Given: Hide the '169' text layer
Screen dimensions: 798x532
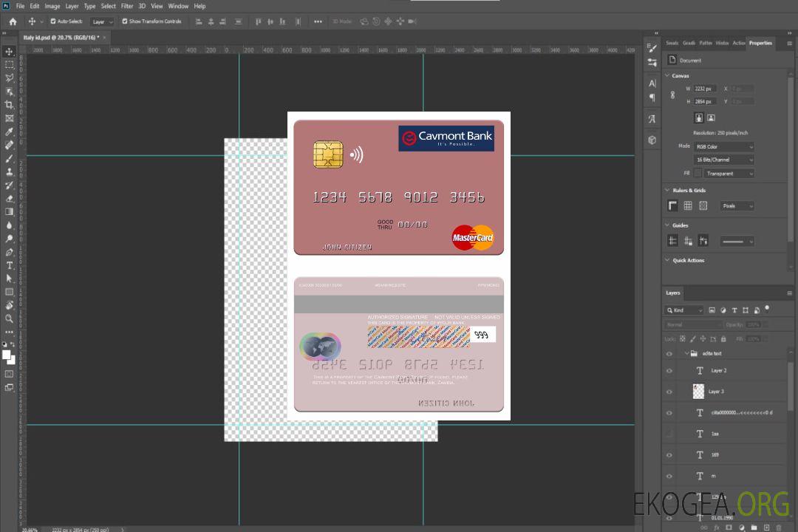Looking at the screenshot, I should [669, 455].
